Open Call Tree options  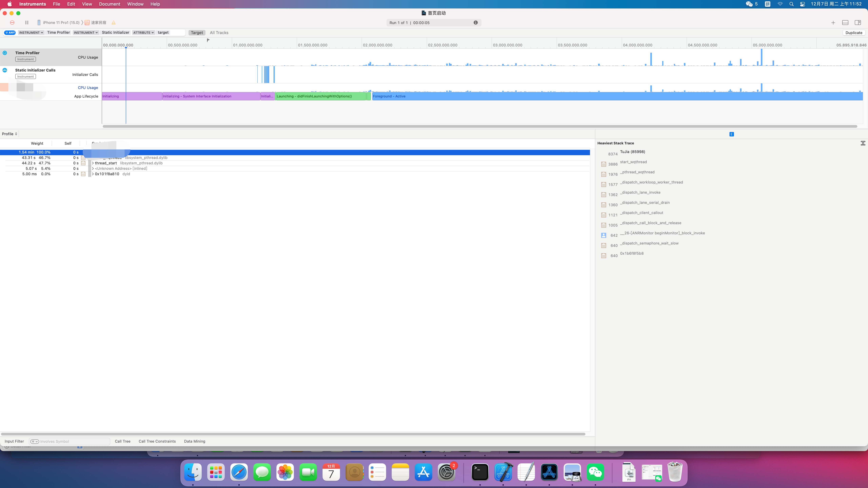coord(123,441)
